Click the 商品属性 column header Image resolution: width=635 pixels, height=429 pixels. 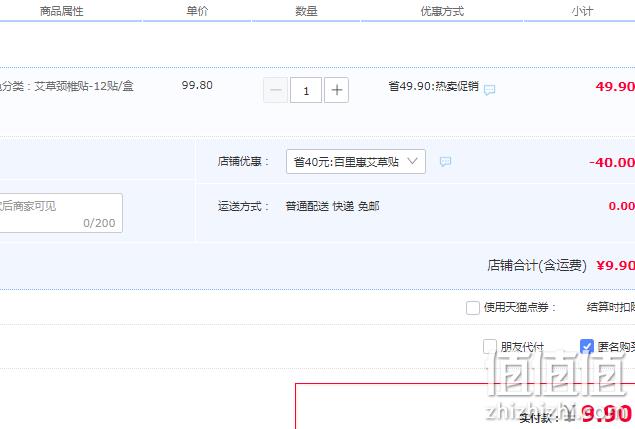point(62,11)
